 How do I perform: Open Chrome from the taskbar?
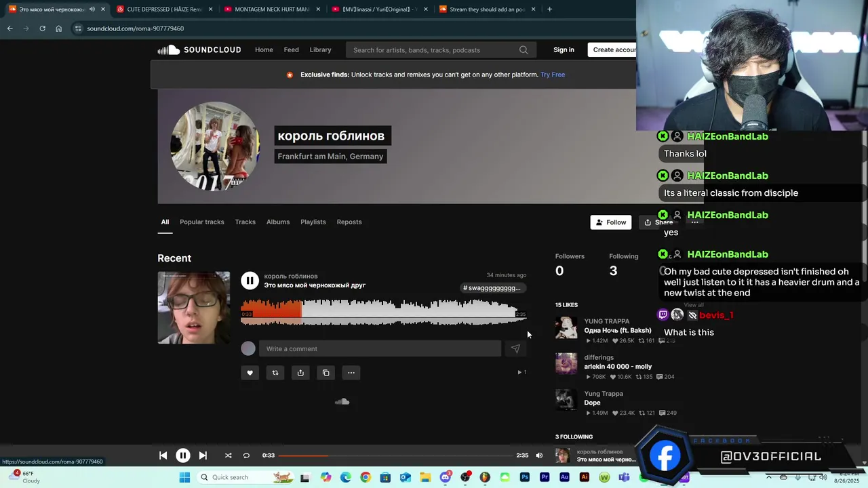point(366,477)
